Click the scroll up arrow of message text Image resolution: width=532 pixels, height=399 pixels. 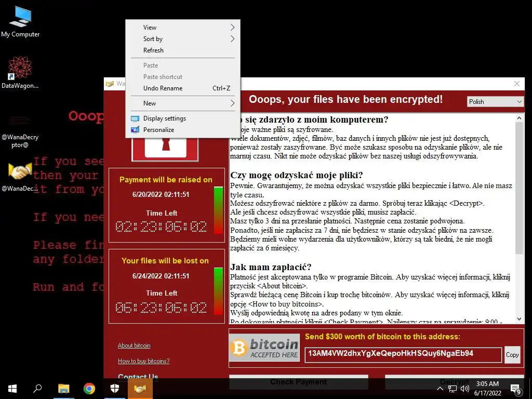(519, 118)
